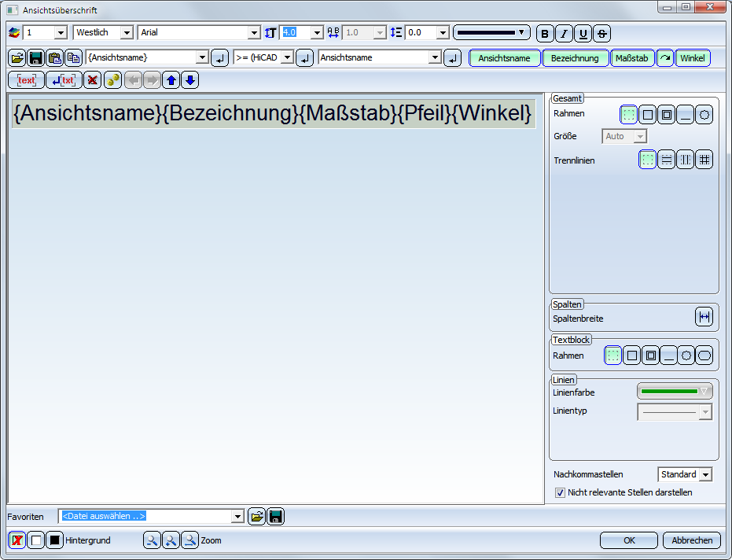The image size is (732, 560).
Task: Select grid Trennlinien option
Action: 704,160
